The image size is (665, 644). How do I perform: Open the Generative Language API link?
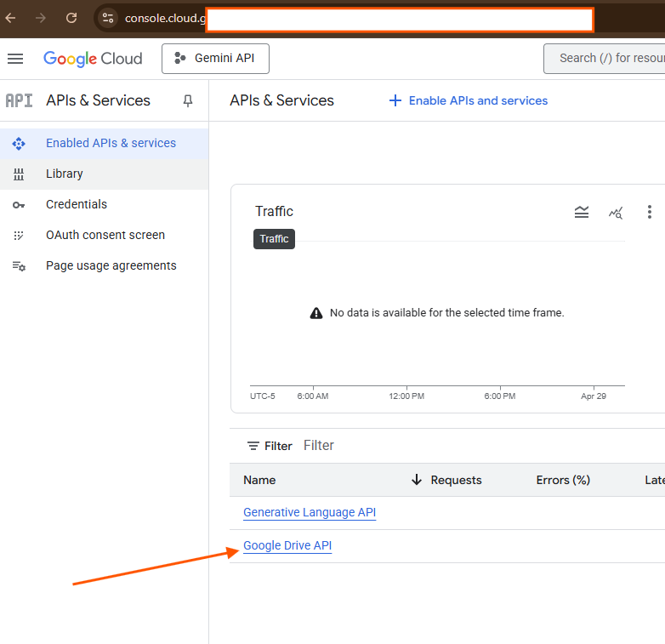[310, 512]
